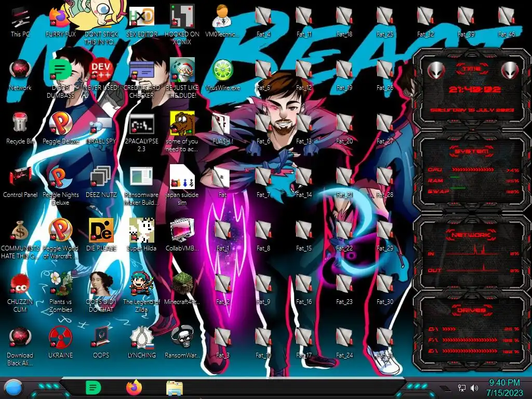Open the Recycle Bin icon
The height and width of the screenshot is (399, 532).
click(20, 129)
